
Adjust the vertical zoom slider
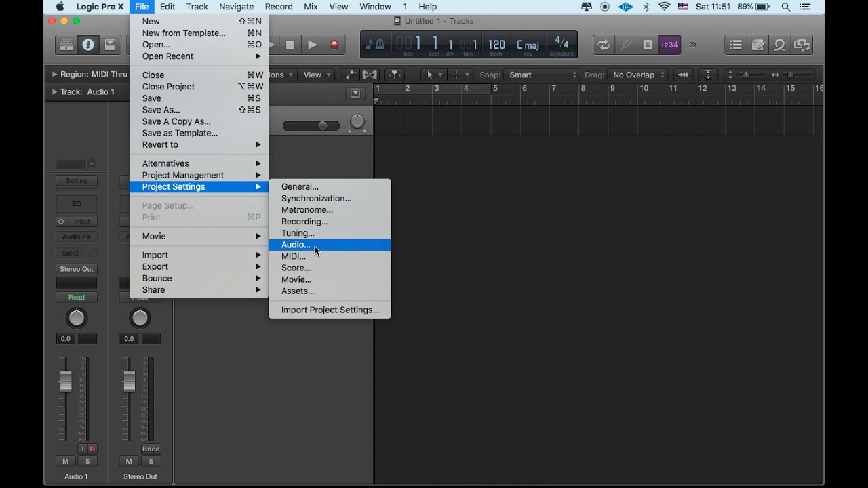click(x=746, y=75)
